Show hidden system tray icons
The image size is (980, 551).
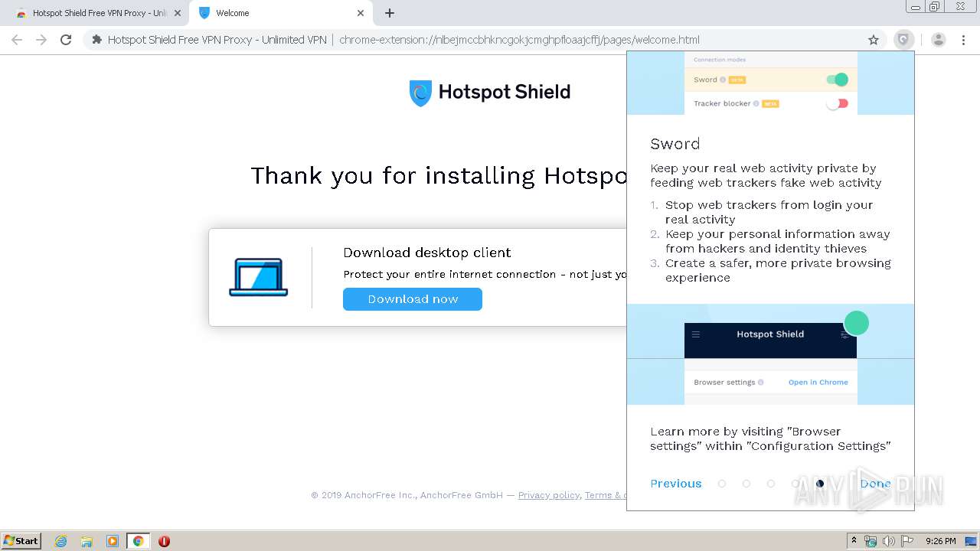[x=854, y=541]
